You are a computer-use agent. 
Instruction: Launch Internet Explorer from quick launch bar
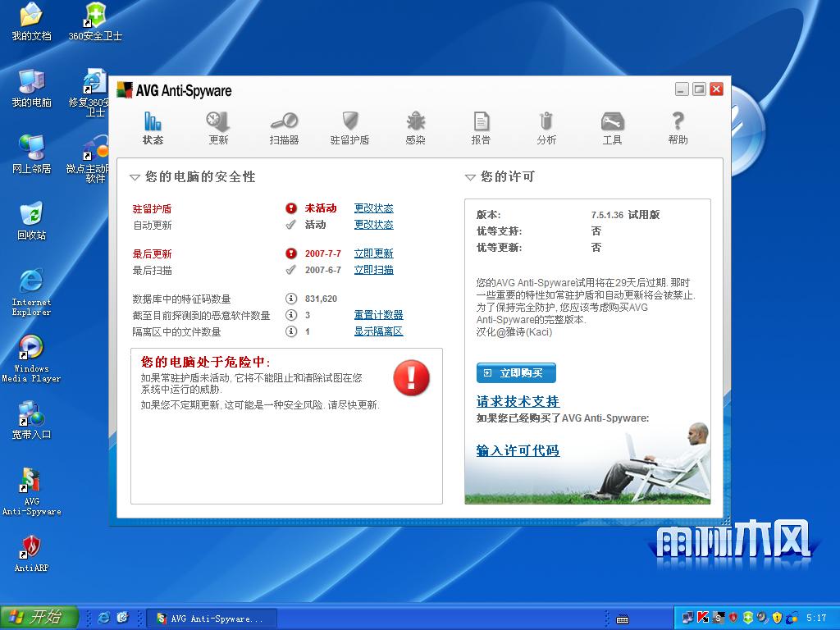point(104,618)
